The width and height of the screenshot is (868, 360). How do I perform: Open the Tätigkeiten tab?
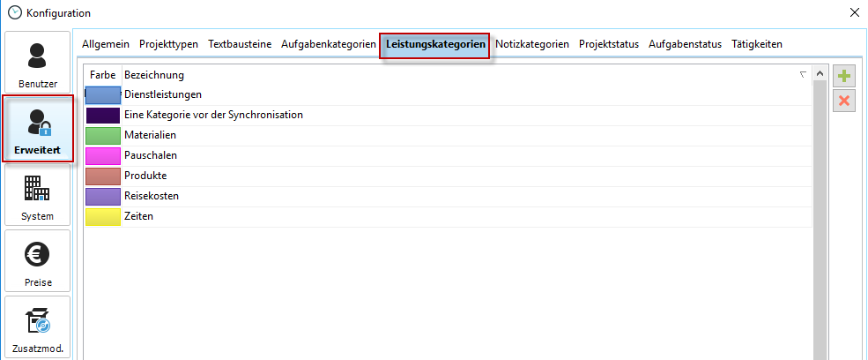(756, 44)
